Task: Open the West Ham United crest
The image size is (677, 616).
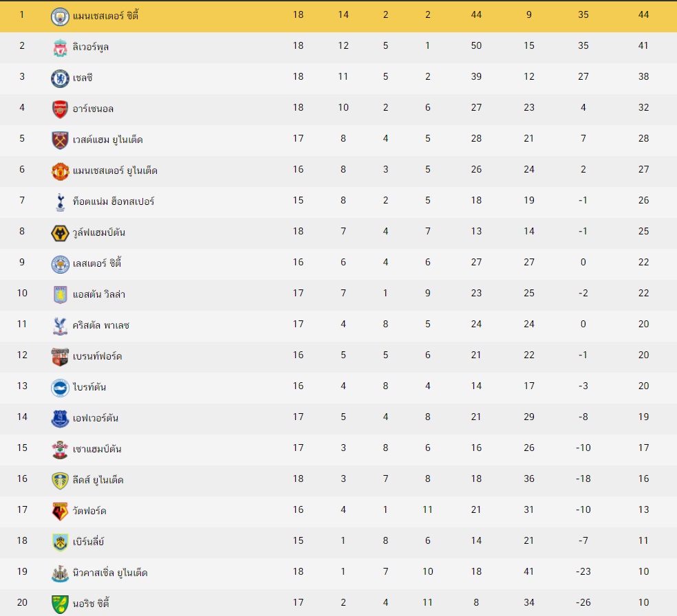Action: [60, 140]
